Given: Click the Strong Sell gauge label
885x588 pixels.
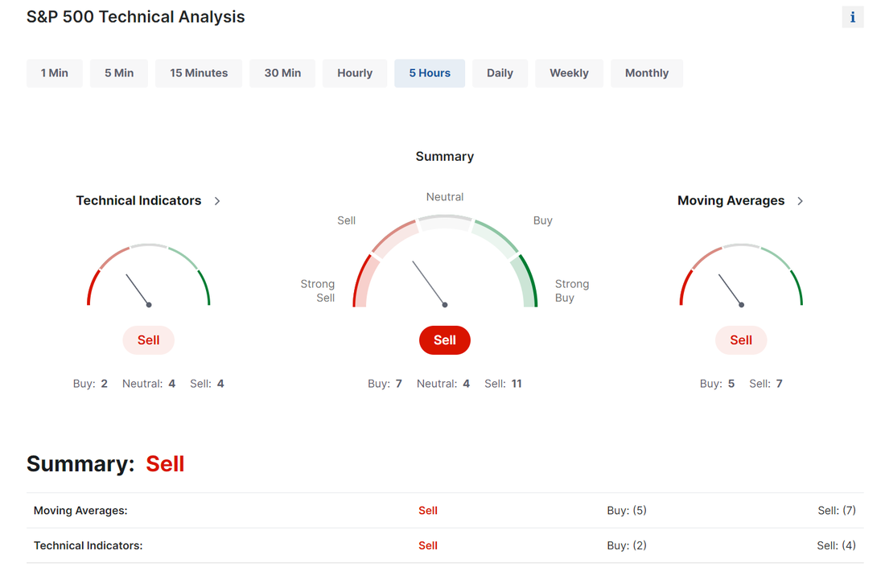Looking at the screenshot, I should point(318,290).
